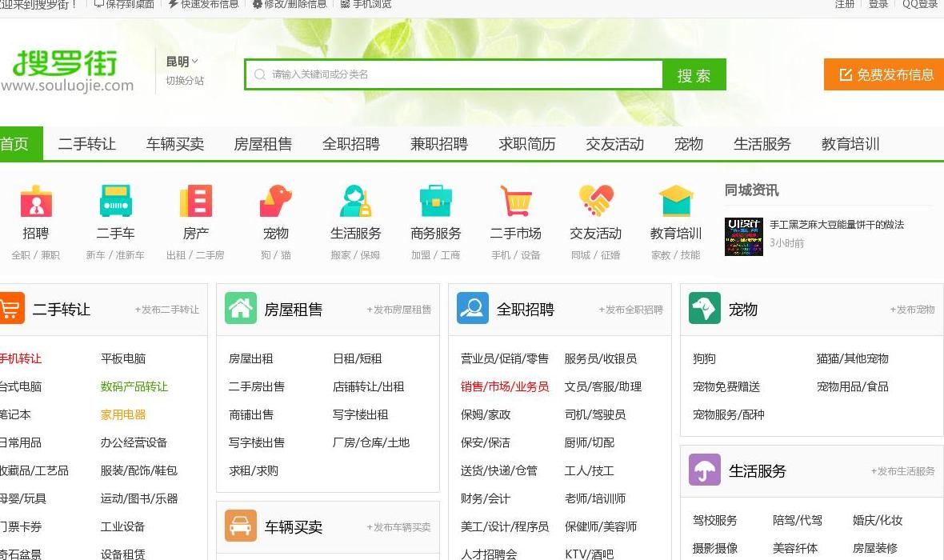Click the 搜罗街 site logo
This screenshot has height=560, width=944.
tap(66, 71)
